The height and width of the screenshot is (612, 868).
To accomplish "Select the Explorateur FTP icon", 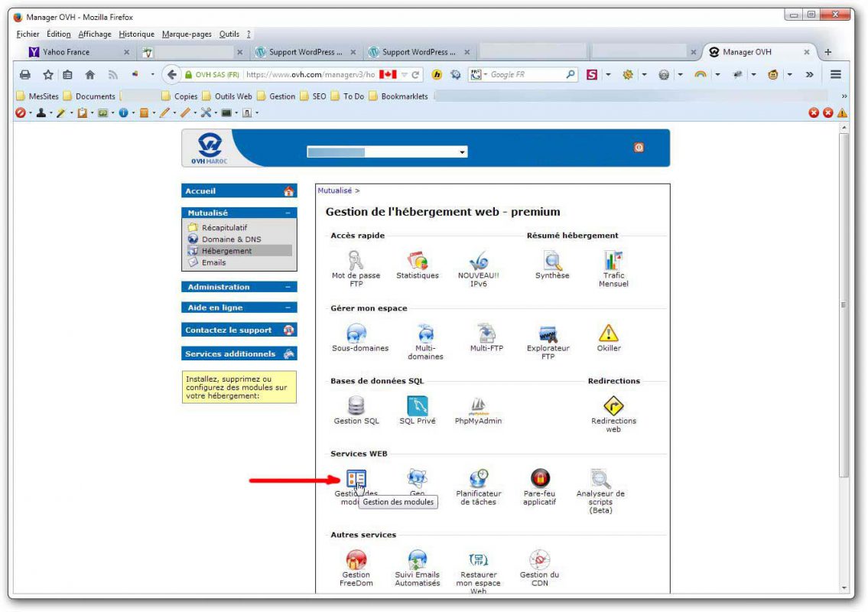I will pyautogui.click(x=548, y=334).
